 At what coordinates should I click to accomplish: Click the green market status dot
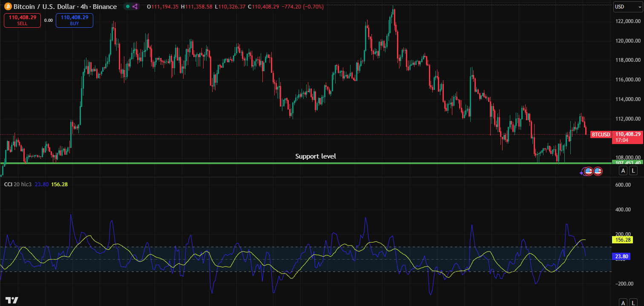(128, 7)
